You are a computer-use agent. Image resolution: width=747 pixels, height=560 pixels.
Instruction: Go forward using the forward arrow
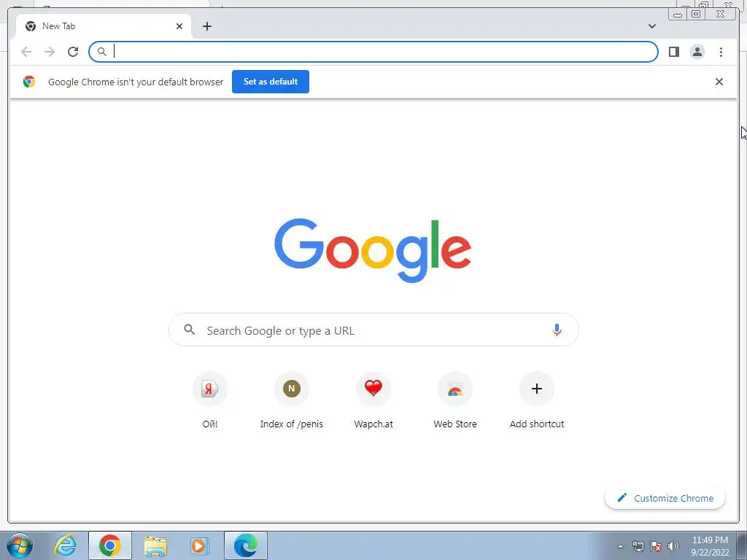coord(50,52)
